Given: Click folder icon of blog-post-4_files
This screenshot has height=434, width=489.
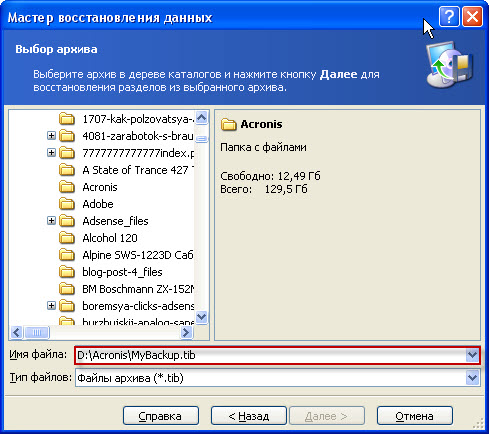Looking at the screenshot, I should [67, 272].
